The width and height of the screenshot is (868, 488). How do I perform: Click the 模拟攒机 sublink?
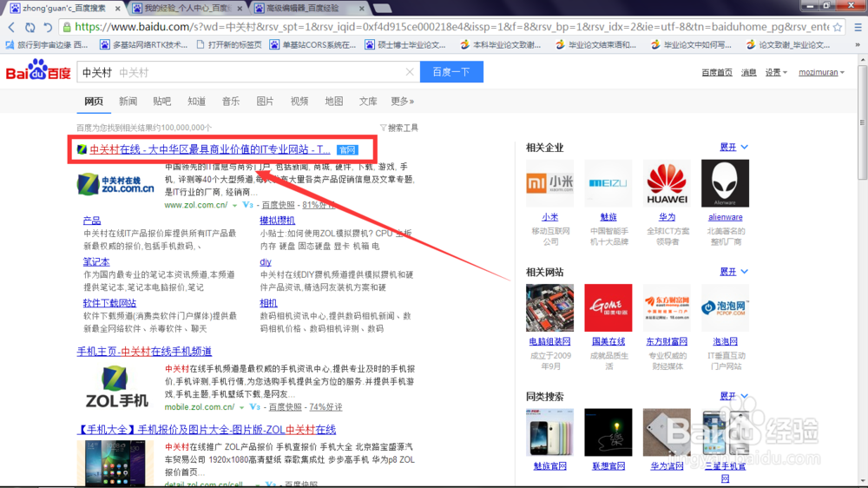tap(278, 221)
